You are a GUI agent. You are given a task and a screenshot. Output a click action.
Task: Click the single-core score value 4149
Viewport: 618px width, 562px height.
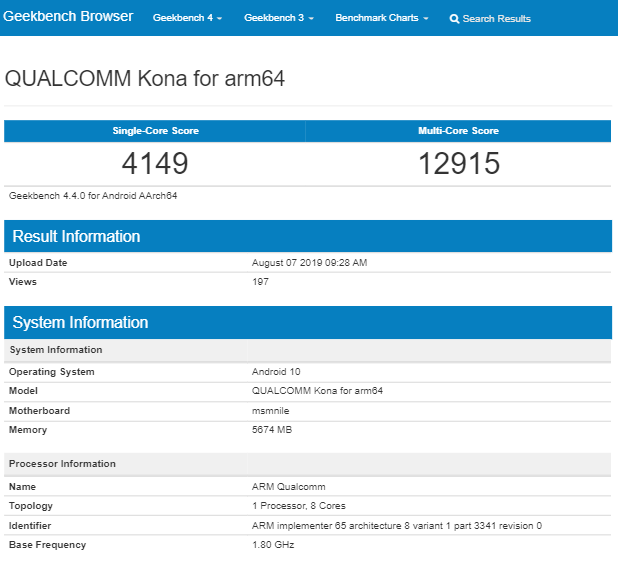pos(155,164)
